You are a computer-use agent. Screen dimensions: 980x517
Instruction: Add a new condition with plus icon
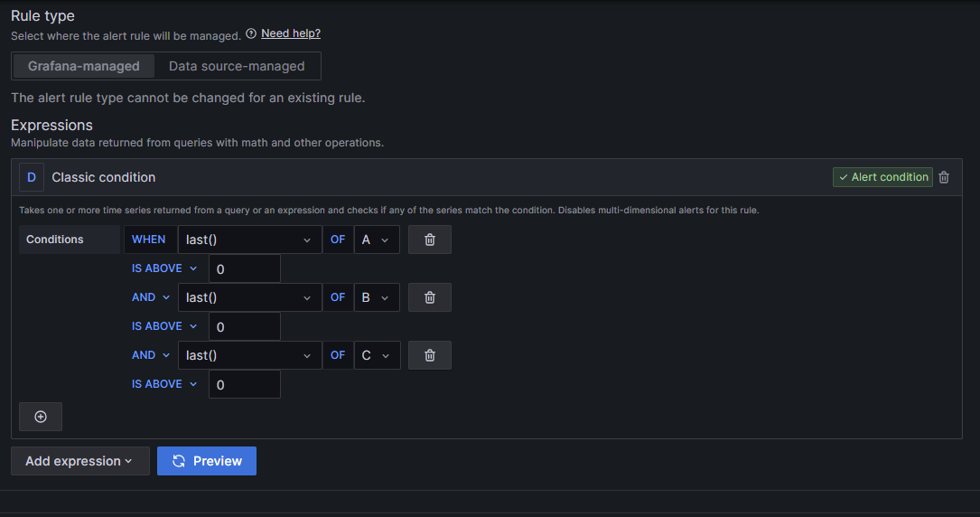(x=41, y=417)
